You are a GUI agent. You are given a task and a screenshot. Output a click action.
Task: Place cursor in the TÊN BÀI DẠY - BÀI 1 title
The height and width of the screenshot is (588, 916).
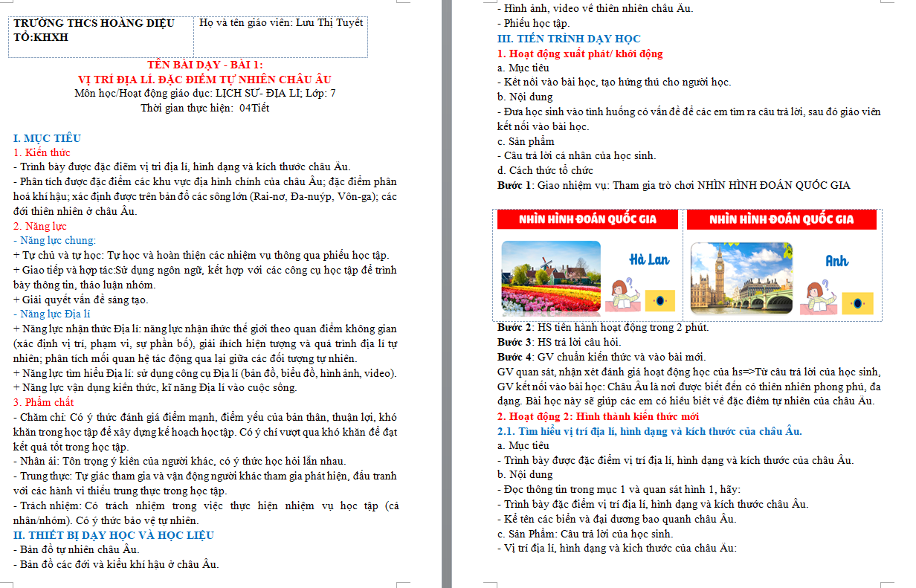click(204, 65)
